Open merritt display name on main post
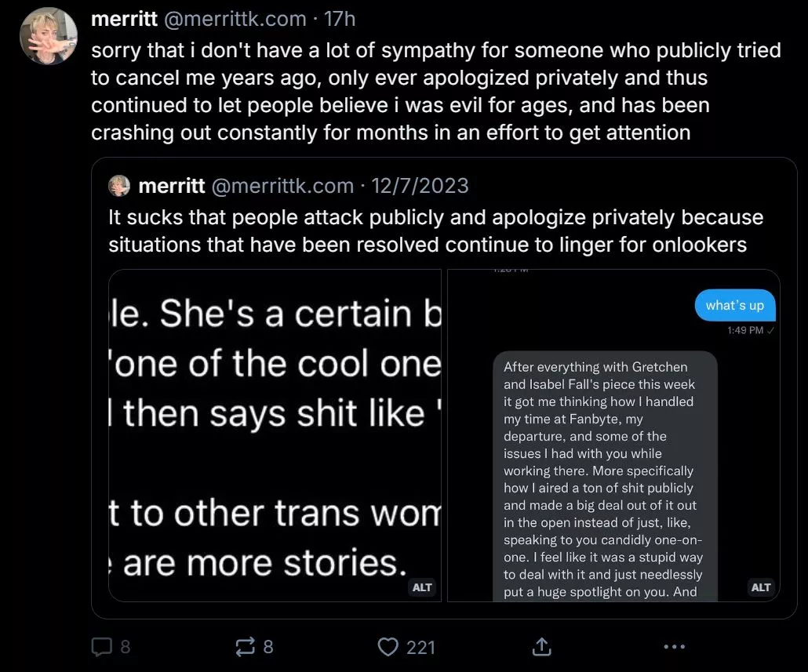808x672 pixels. (123, 19)
